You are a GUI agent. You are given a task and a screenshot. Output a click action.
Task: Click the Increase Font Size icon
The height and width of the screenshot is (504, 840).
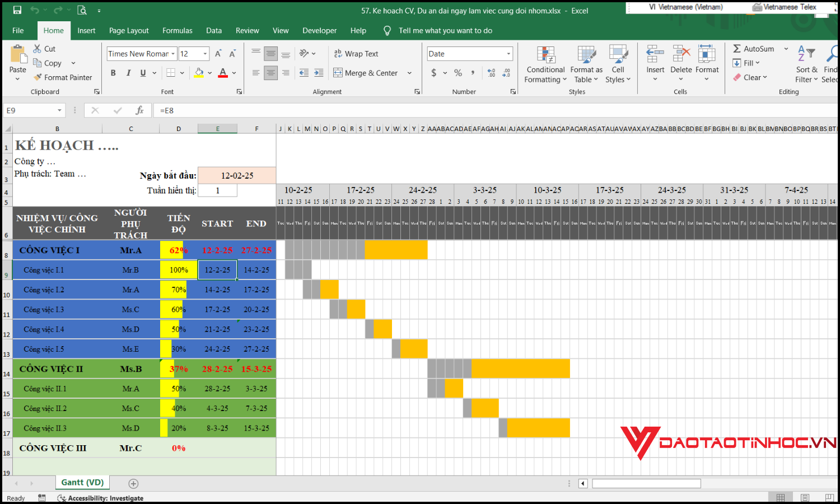218,54
